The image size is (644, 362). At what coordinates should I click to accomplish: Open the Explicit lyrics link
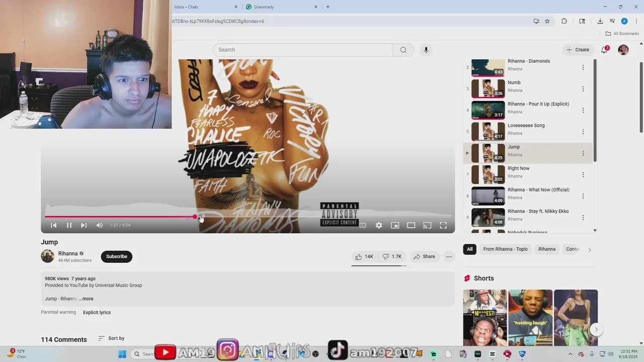coord(97,312)
